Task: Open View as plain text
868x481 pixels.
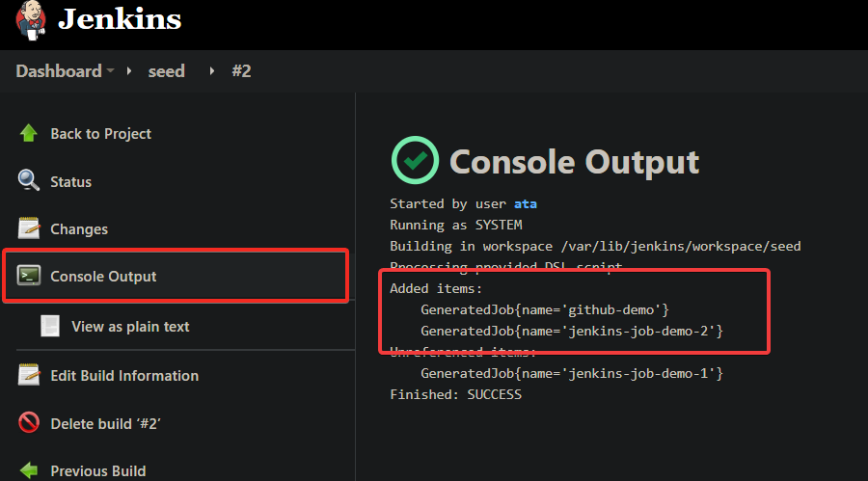Action: pos(130,327)
